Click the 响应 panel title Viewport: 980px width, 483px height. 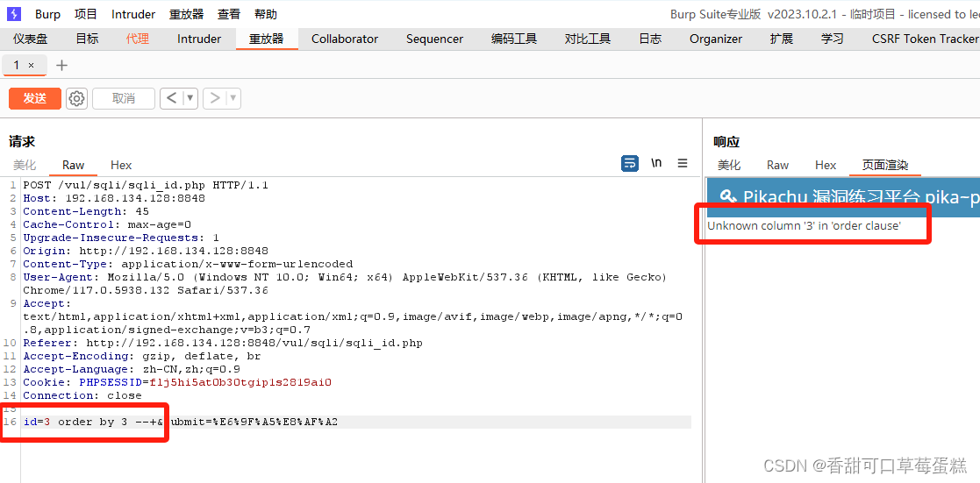(x=726, y=142)
